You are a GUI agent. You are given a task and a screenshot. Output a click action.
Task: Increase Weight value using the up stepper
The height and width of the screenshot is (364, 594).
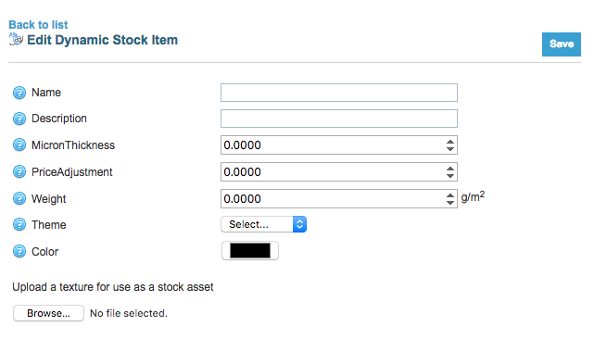[x=450, y=195]
